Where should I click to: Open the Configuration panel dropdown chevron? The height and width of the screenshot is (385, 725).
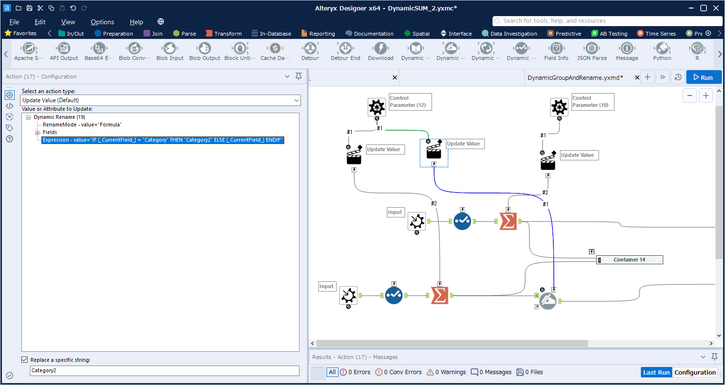tap(288, 77)
